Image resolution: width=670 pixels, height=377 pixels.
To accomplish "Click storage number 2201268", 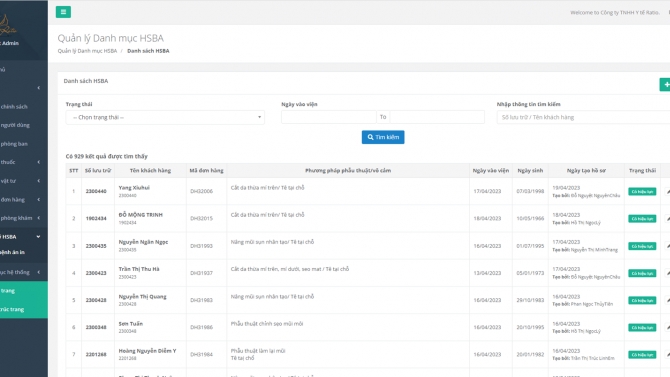I will [x=96, y=354].
